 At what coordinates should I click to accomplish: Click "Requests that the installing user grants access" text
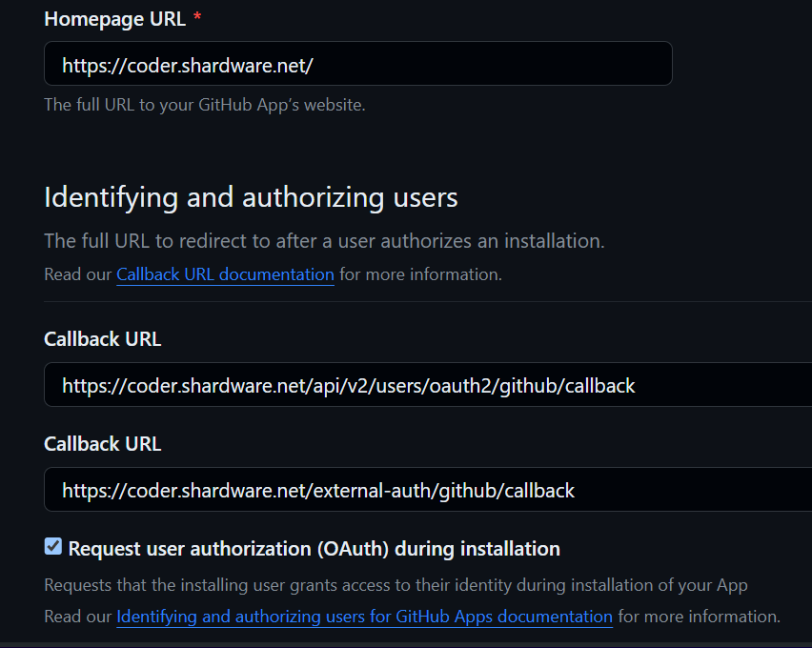(x=396, y=584)
